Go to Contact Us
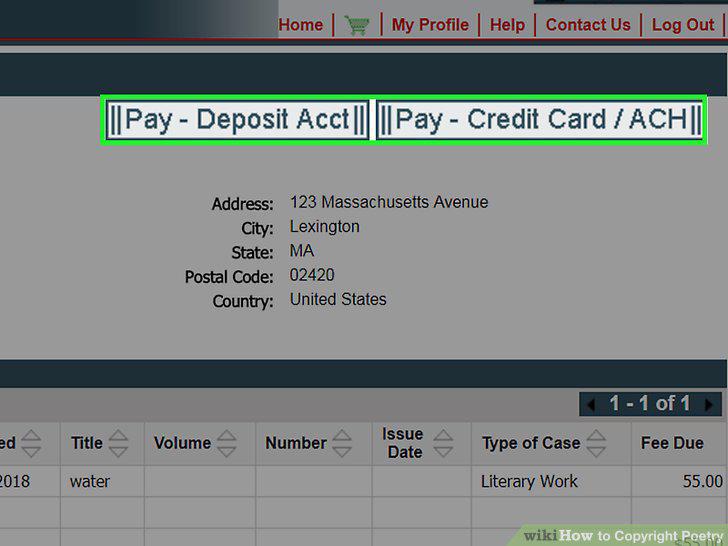This screenshot has height=546, width=728. click(x=588, y=25)
